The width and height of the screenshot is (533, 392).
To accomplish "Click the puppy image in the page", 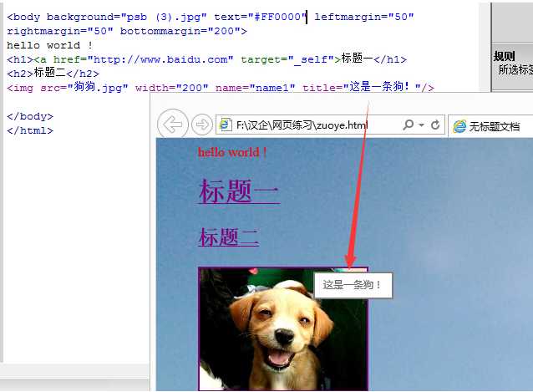I will point(283,328).
